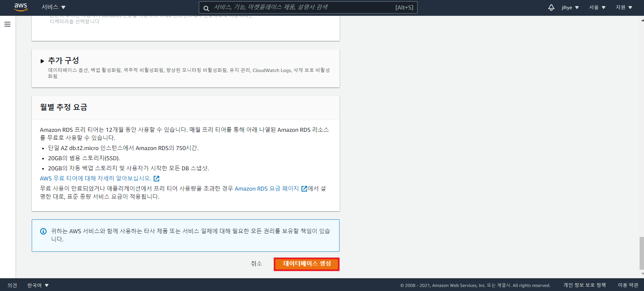Cancel with the 취소 button
Screen dimensions: 644x291
256,264
